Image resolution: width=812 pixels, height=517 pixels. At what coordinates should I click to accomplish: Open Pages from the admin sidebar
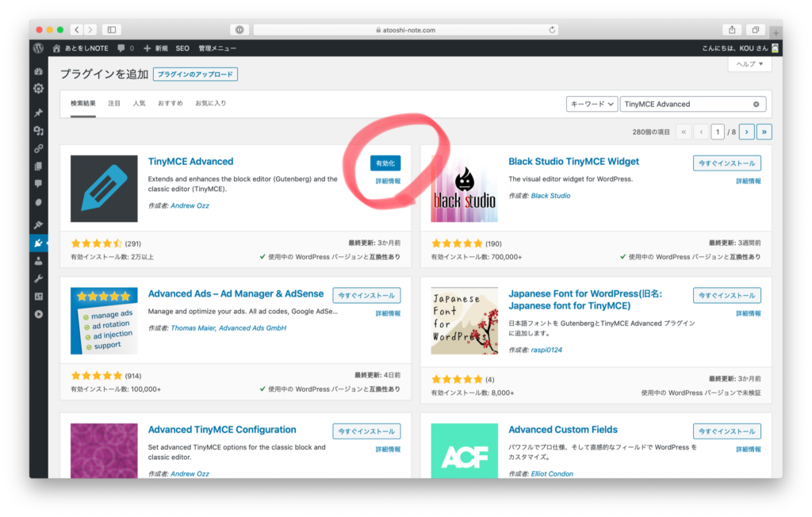point(38,166)
